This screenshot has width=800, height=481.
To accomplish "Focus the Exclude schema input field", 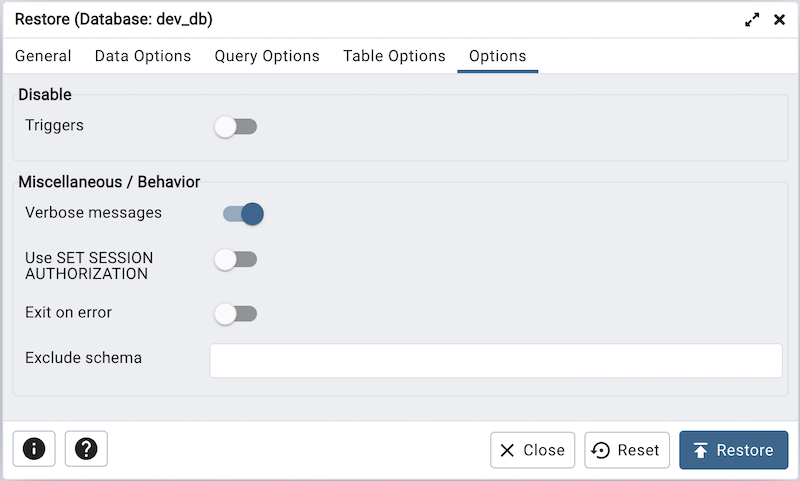I will pyautogui.click(x=495, y=361).
